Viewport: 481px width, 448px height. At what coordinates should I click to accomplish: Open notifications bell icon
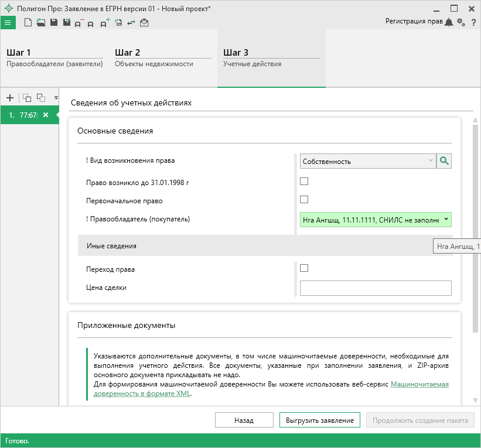[449, 22]
